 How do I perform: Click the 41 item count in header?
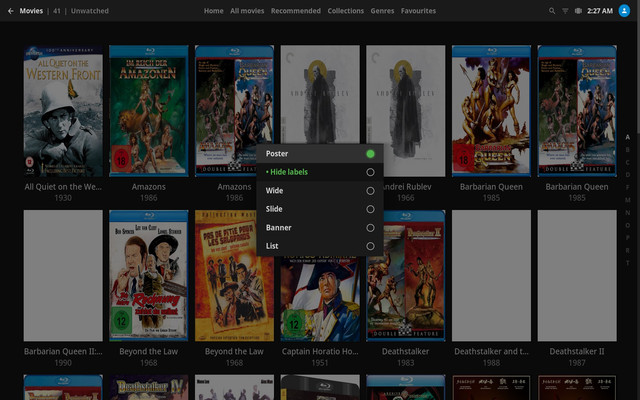point(57,11)
